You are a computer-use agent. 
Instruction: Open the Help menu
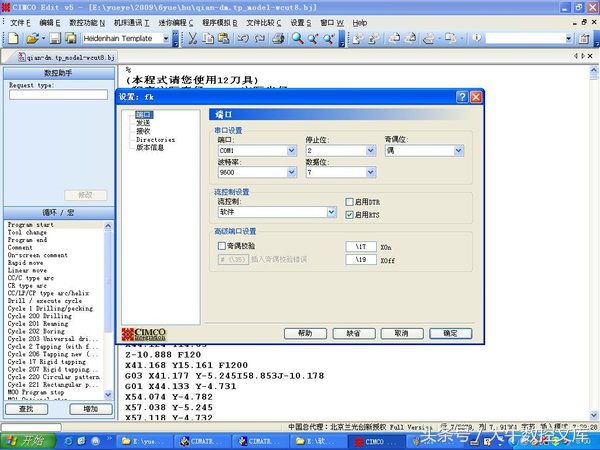tap(360, 23)
